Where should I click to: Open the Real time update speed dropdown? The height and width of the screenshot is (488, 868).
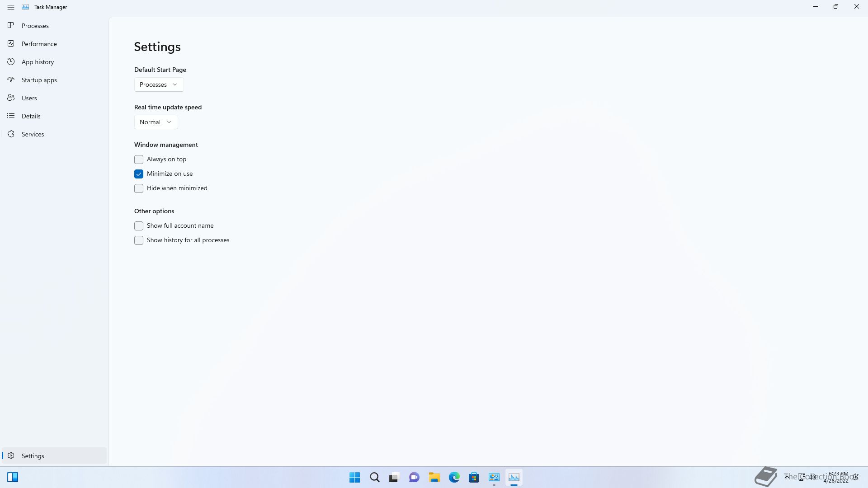[x=156, y=122]
